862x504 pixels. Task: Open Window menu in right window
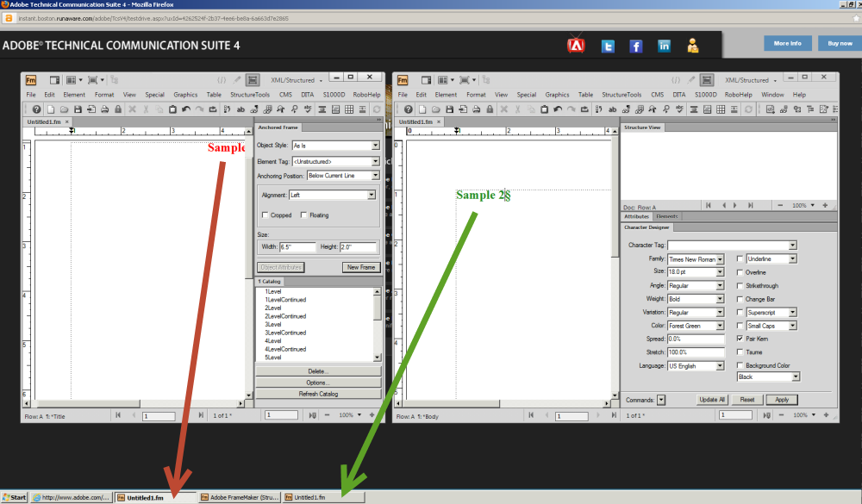click(x=772, y=95)
